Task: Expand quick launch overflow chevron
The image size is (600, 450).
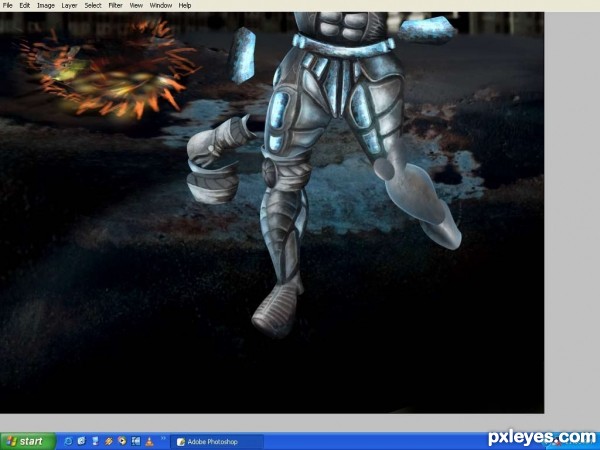Action: click(x=163, y=438)
